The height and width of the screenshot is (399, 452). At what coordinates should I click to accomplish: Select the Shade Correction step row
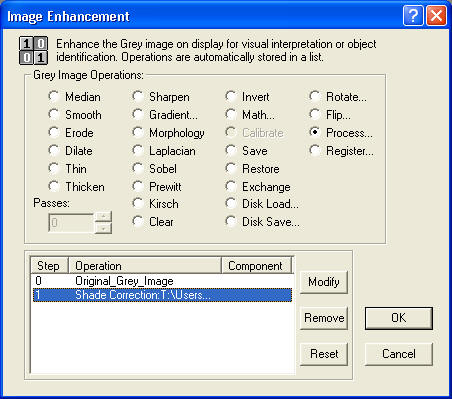point(162,295)
